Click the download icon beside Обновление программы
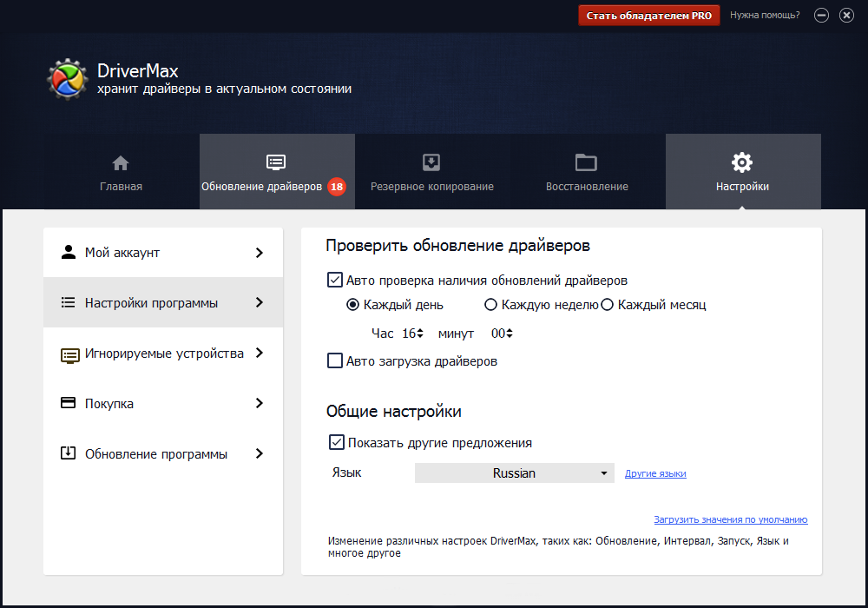Viewport: 868px width, 608px height. [x=68, y=453]
